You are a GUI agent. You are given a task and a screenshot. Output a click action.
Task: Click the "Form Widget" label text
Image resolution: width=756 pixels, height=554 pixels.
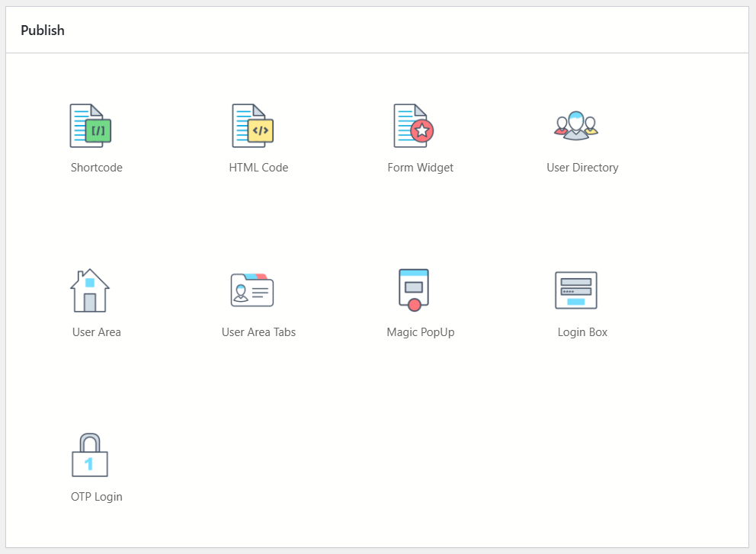click(x=420, y=168)
